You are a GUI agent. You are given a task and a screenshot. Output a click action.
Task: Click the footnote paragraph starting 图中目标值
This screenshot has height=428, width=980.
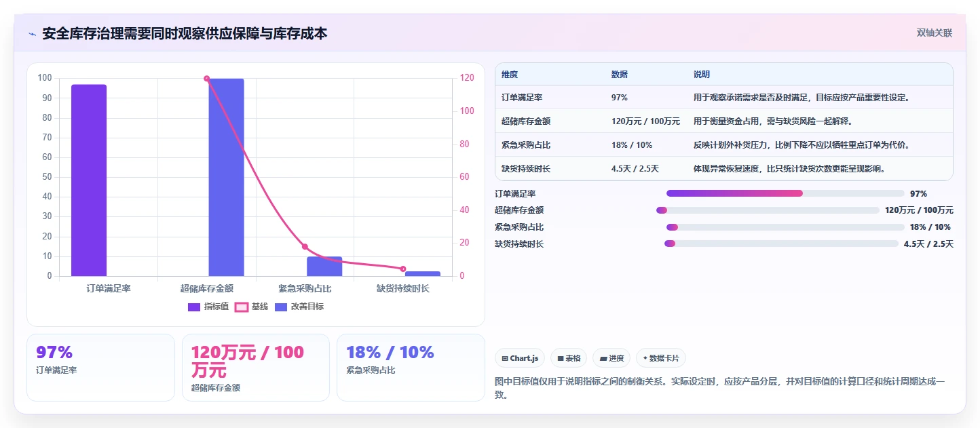[x=719, y=388]
